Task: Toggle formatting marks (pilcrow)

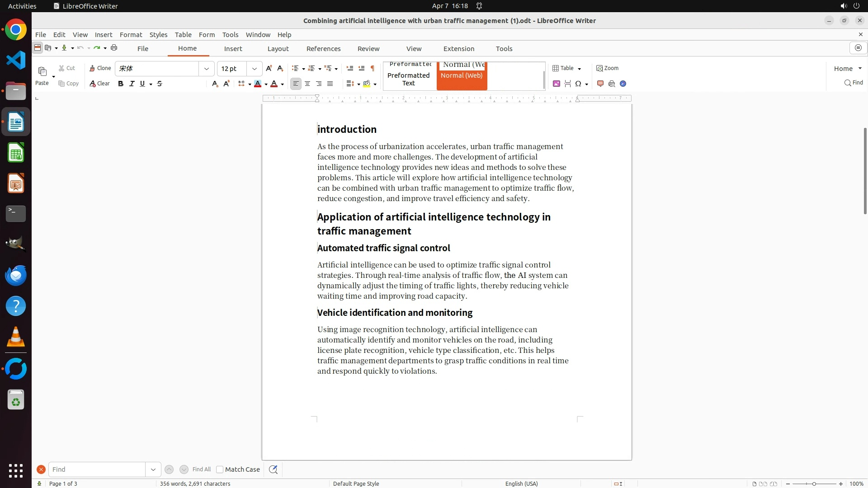Action: pos(373,68)
